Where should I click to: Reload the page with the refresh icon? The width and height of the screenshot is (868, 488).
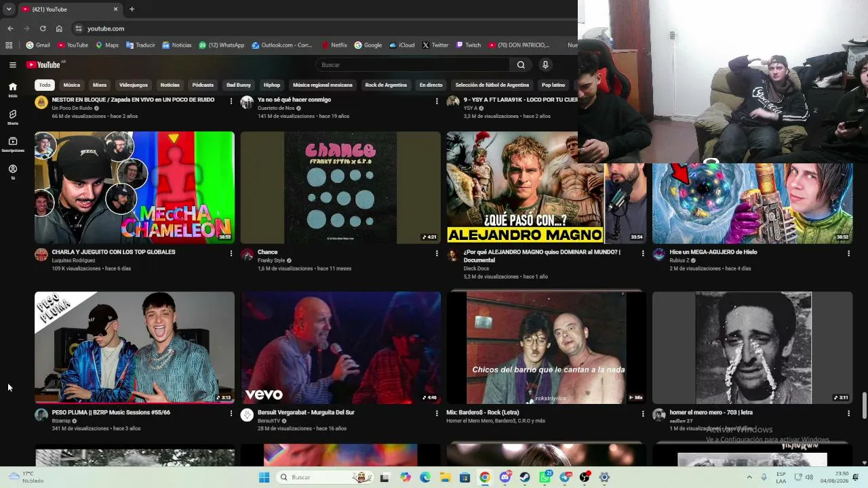43,28
